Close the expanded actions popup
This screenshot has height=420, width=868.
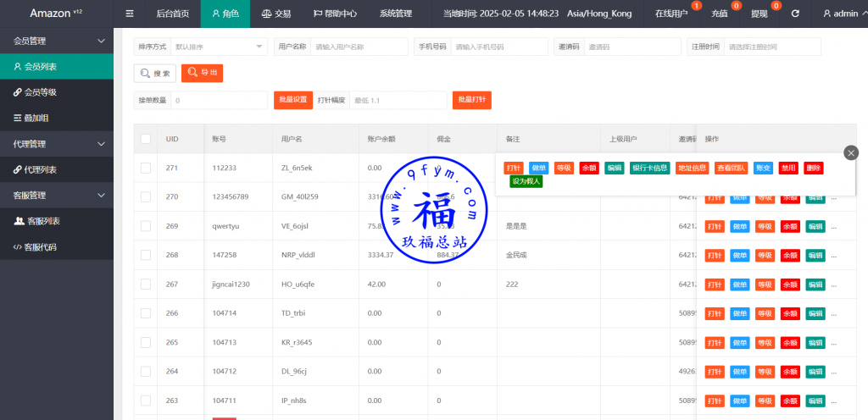point(851,152)
